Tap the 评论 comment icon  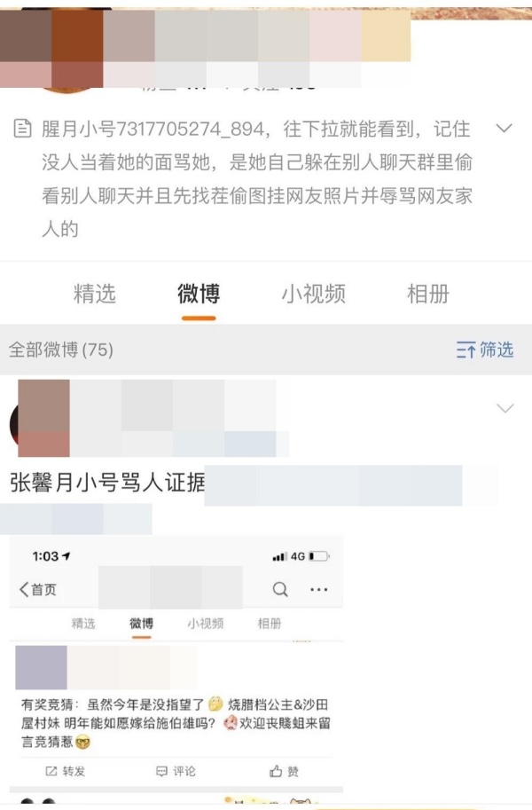point(161,771)
